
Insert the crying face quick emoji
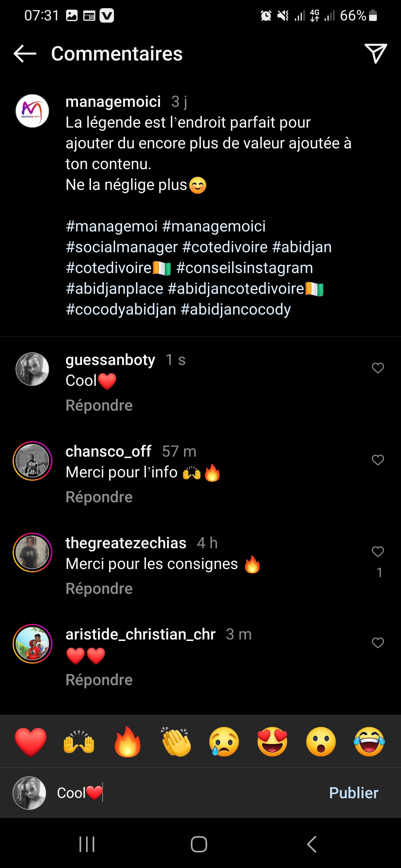click(224, 742)
